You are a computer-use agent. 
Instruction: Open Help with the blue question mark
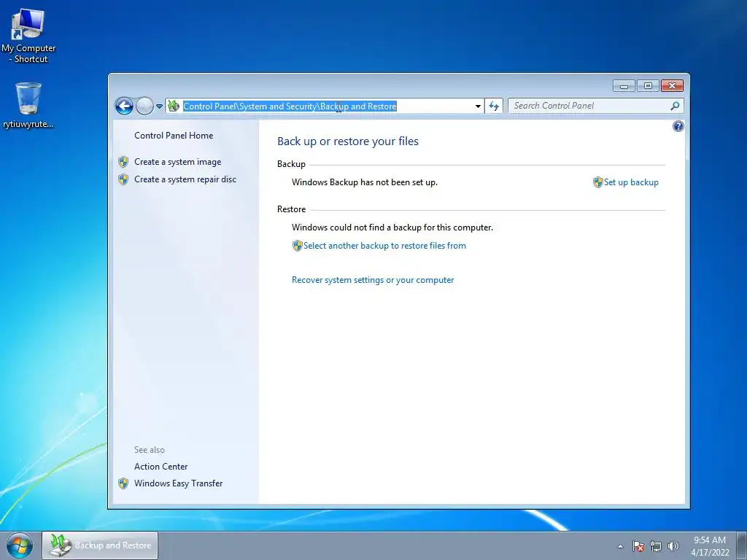coord(678,126)
